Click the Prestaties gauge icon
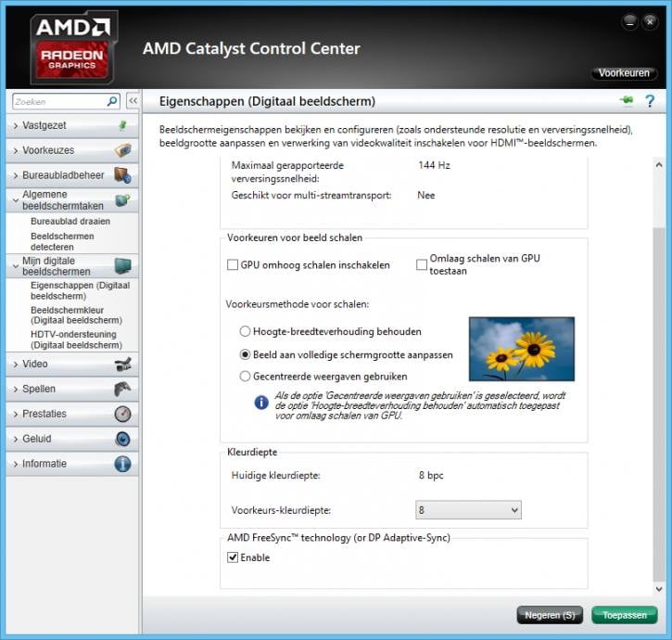The height and width of the screenshot is (640, 672). (x=122, y=414)
